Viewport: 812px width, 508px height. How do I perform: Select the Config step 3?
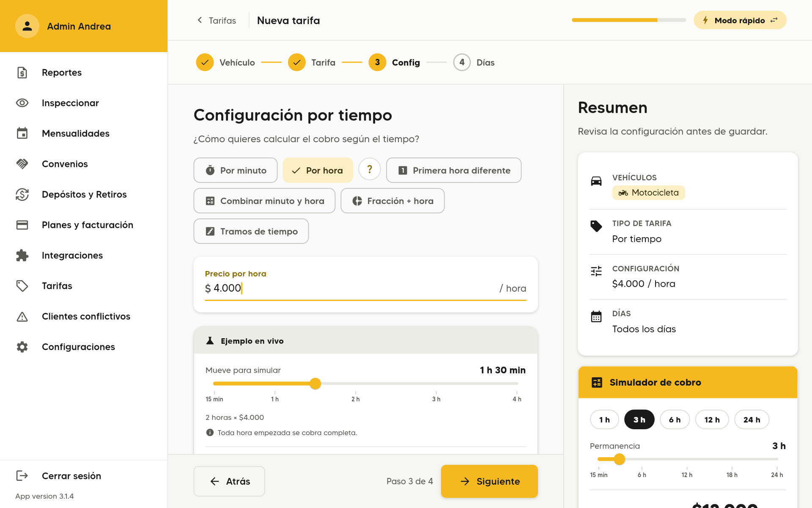tap(394, 62)
